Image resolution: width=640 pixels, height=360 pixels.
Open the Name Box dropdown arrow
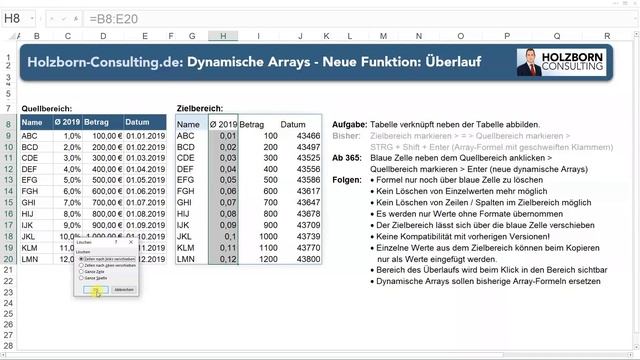(x=31, y=19)
